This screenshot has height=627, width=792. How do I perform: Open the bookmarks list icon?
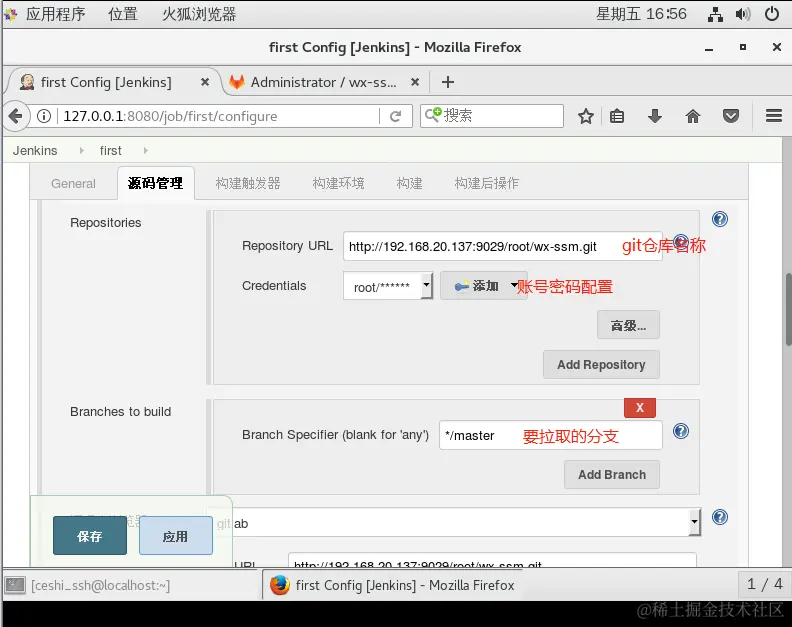tap(617, 116)
